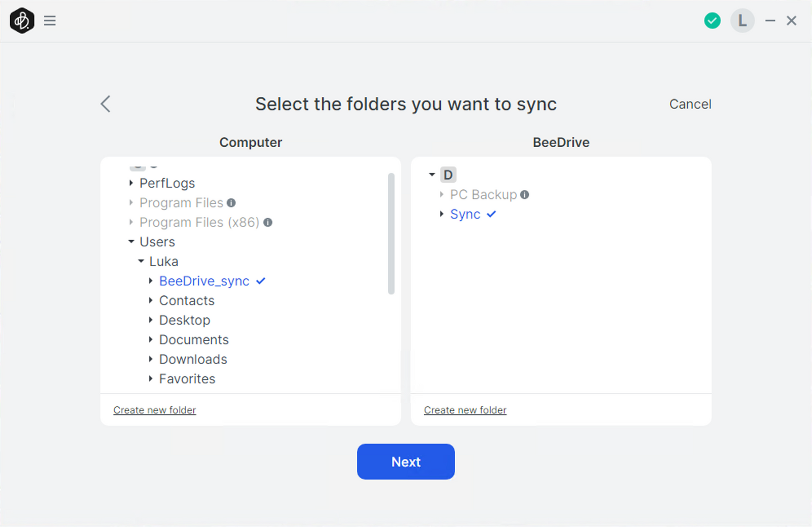The width and height of the screenshot is (812, 527).
Task: Expand the PC Backup folder arrow
Action: tap(442, 194)
